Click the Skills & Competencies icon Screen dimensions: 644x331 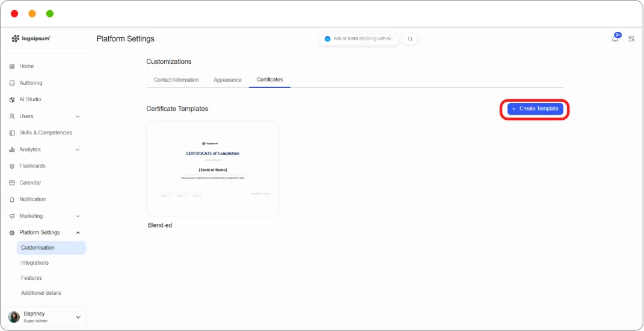pyautogui.click(x=12, y=133)
